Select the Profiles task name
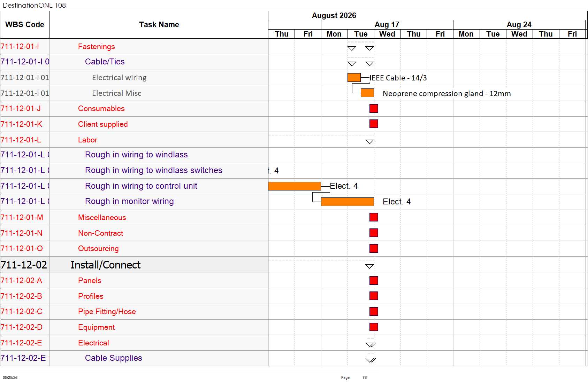588x382 pixels. (x=91, y=296)
